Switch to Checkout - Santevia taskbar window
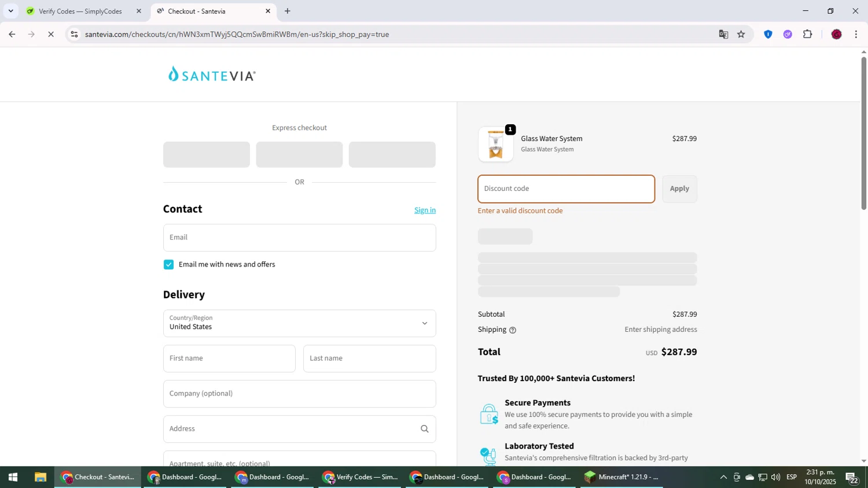This screenshot has width=868, height=488. coord(98,477)
